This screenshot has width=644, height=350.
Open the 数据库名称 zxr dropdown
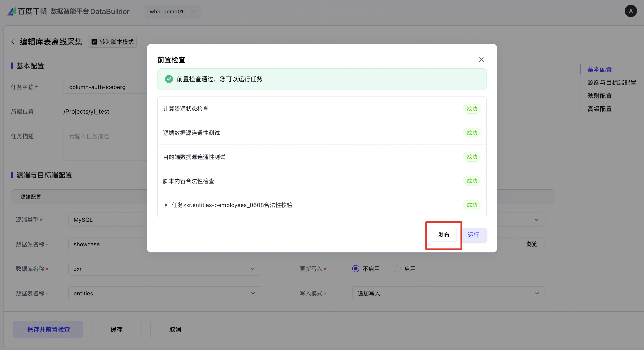[x=165, y=269]
